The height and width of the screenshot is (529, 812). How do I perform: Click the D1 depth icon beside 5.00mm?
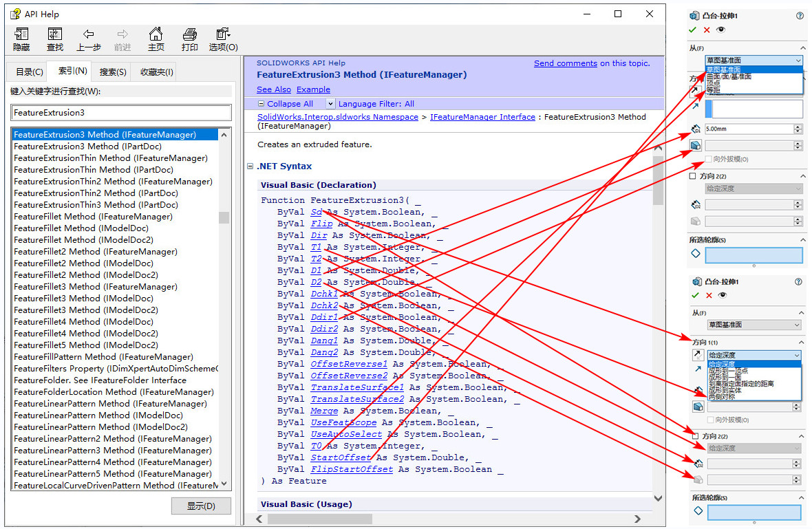(696, 129)
